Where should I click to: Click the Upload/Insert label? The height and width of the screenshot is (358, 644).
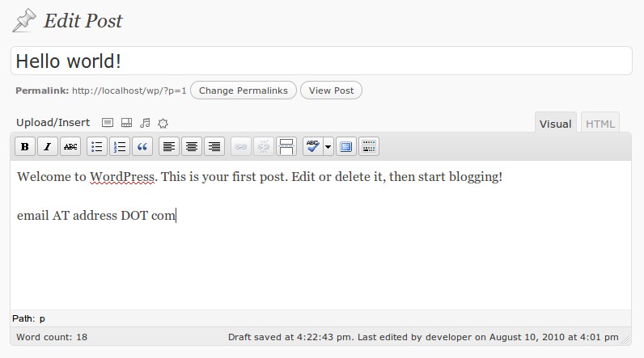[x=53, y=123]
